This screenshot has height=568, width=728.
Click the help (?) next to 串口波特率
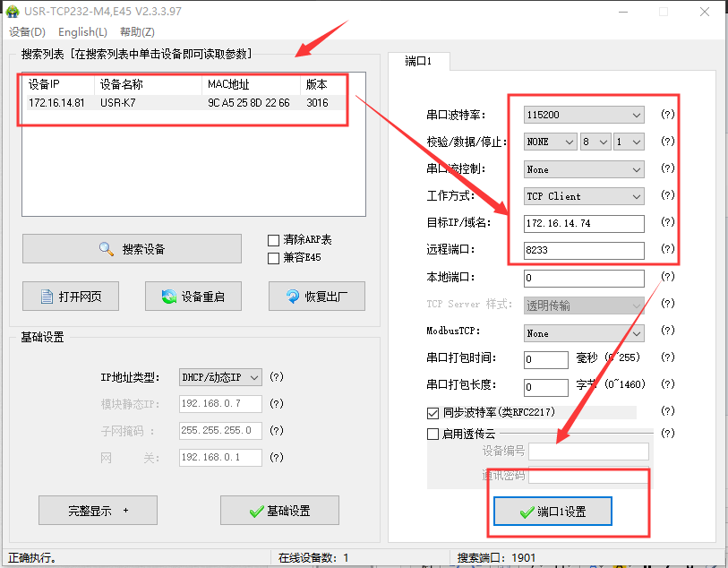(667, 115)
